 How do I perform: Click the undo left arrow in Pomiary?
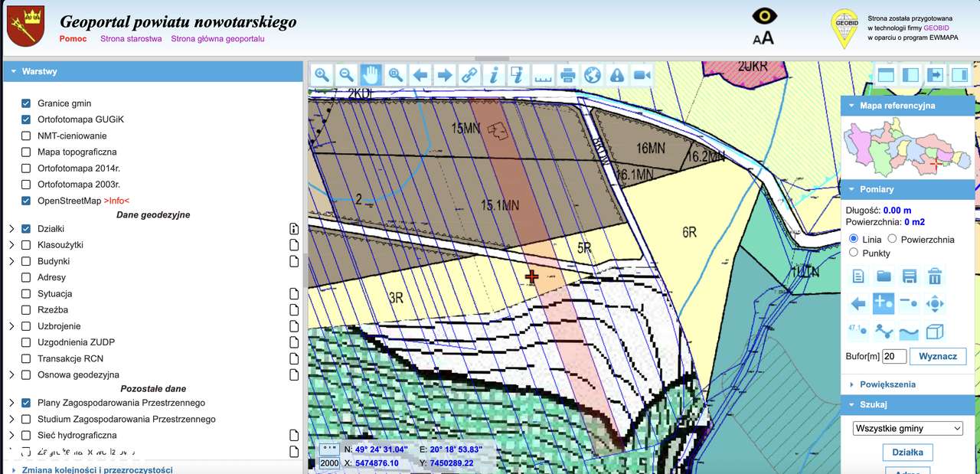click(858, 304)
